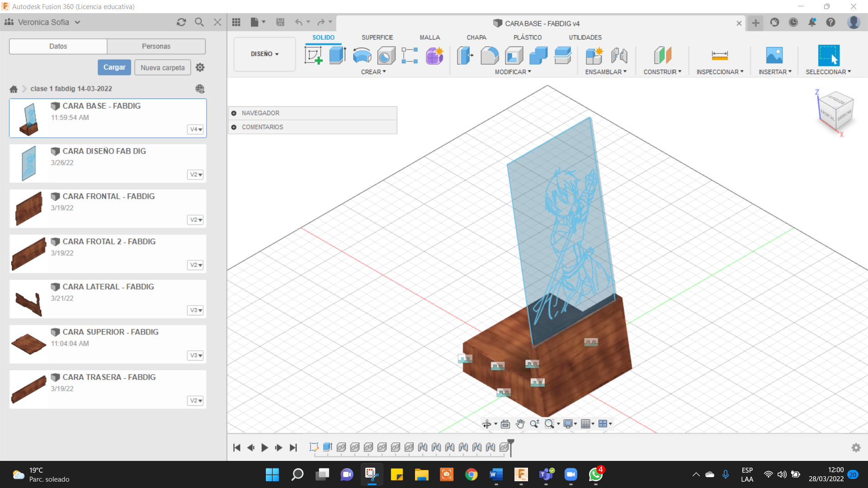Image resolution: width=868 pixels, height=488 pixels.
Task: Search in the data panel
Action: point(199,22)
